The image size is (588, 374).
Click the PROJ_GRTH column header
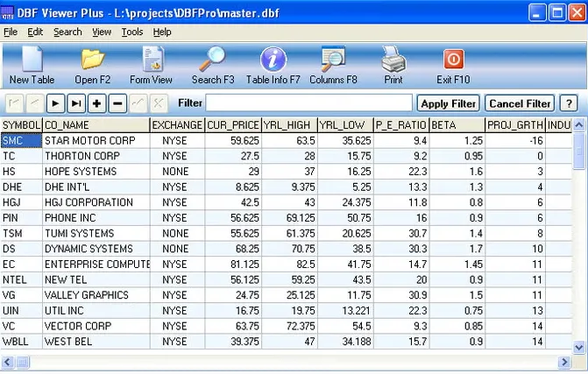click(x=515, y=124)
